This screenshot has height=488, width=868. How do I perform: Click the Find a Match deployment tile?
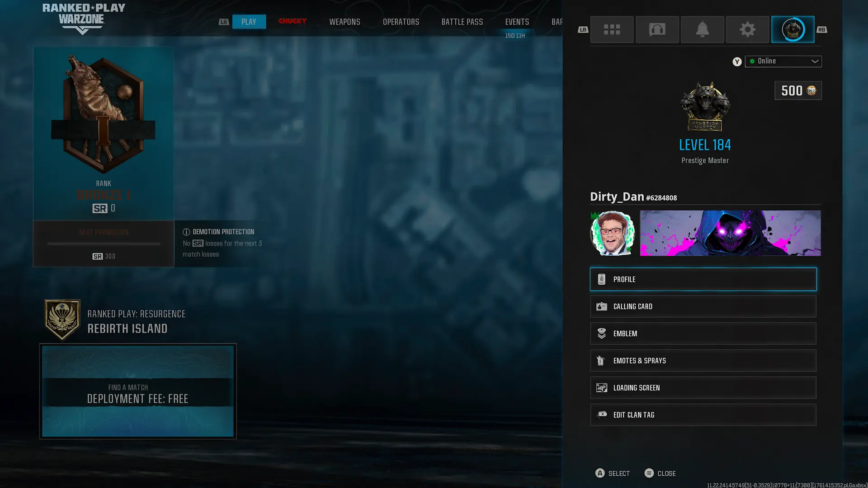pyautogui.click(x=138, y=391)
